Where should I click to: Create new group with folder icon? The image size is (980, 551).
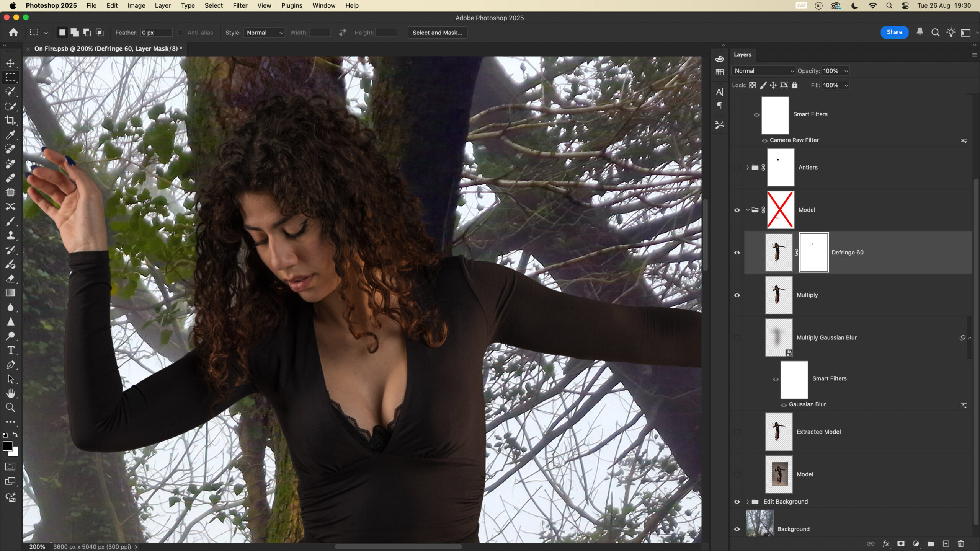pos(931,544)
